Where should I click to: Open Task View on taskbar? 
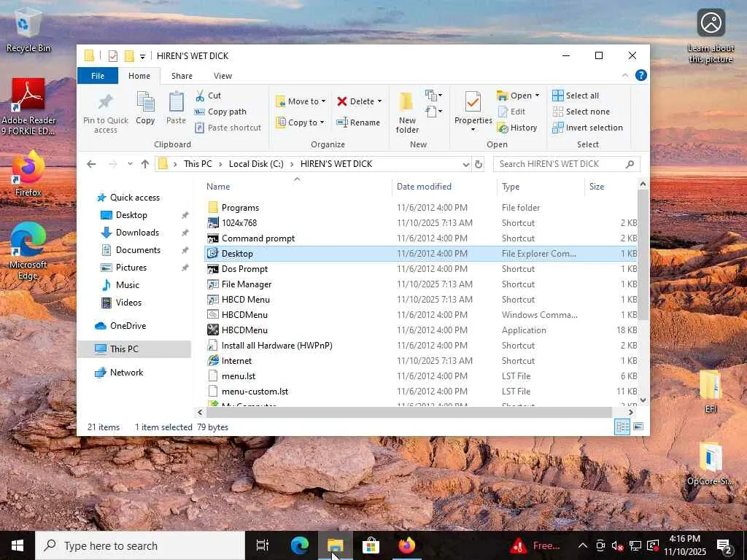263,545
